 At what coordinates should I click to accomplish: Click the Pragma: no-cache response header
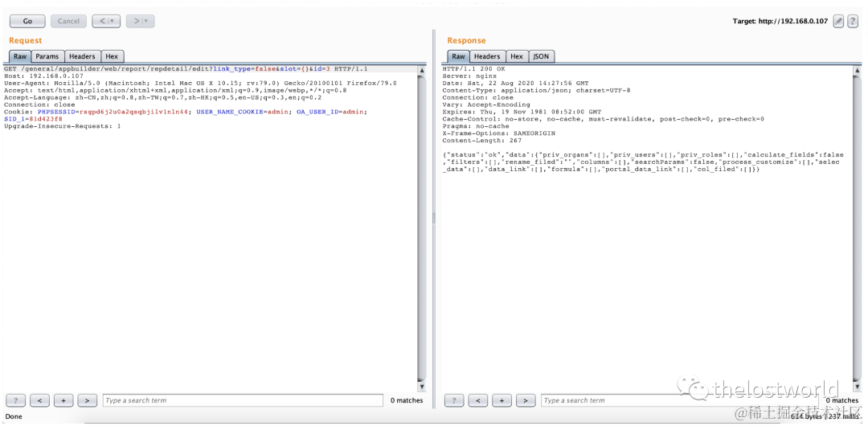click(476, 126)
